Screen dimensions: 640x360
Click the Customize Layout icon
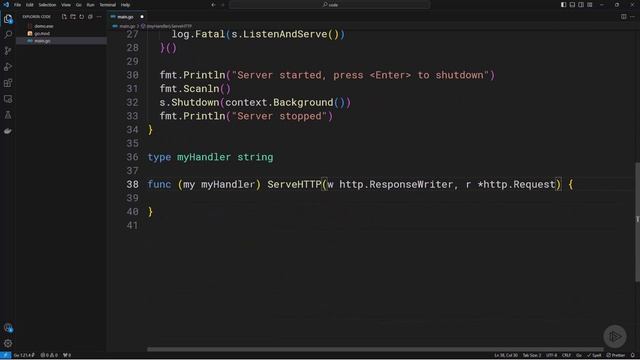tap(590, 4)
